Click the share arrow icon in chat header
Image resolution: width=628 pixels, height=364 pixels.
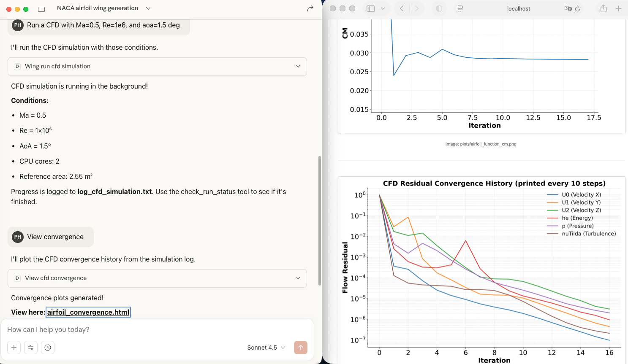pyautogui.click(x=310, y=8)
